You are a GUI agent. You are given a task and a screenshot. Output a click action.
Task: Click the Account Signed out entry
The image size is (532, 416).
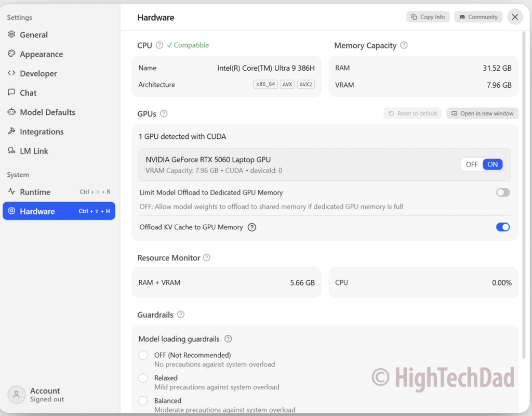click(x=36, y=395)
